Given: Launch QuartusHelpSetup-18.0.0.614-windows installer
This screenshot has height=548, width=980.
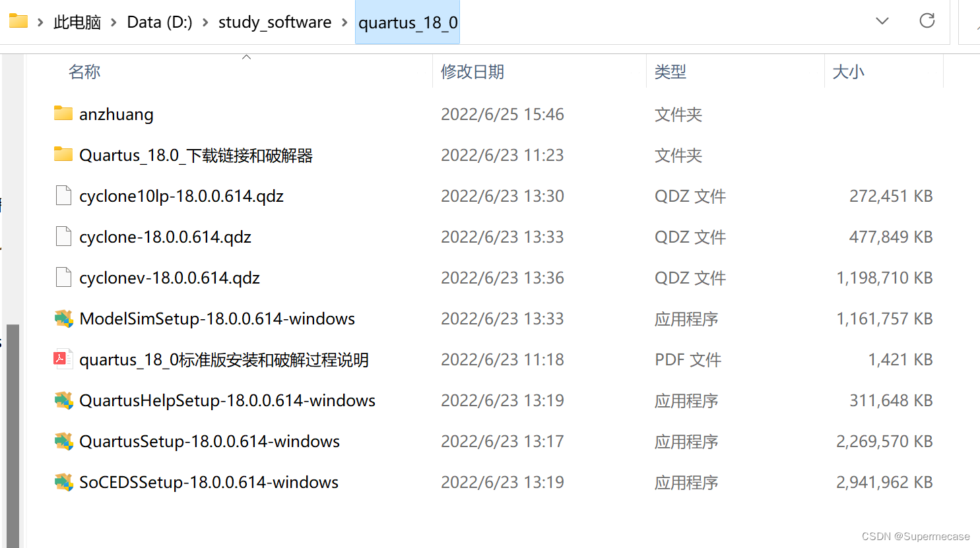Looking at the screenshot, I should 227,400.
